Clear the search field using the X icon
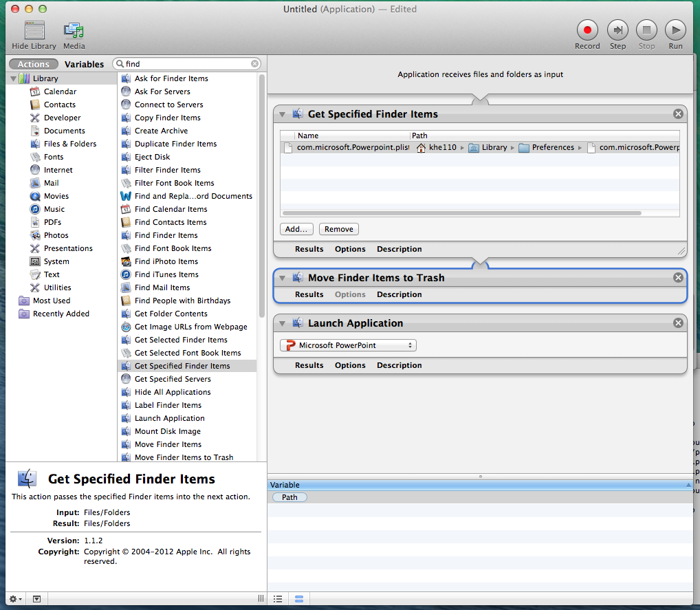 point(255,64)
